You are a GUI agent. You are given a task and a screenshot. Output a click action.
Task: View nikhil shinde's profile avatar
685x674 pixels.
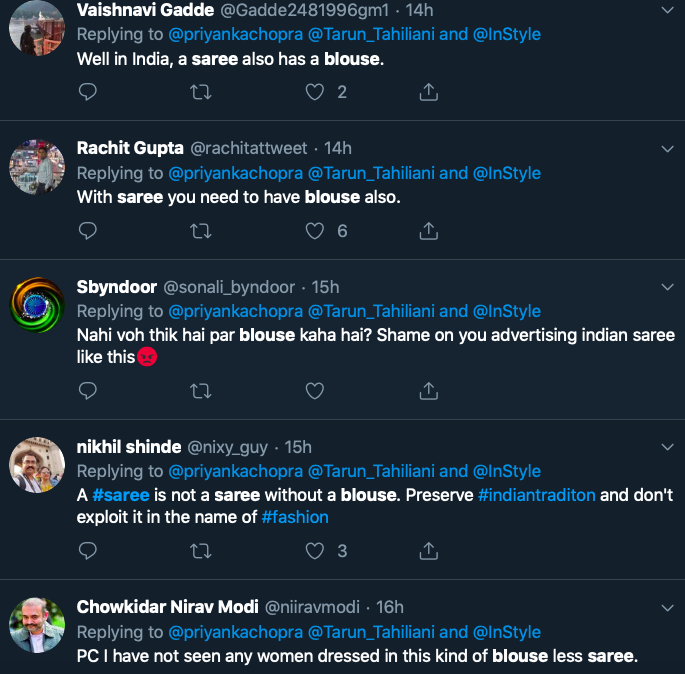click(x=37, y=464)
